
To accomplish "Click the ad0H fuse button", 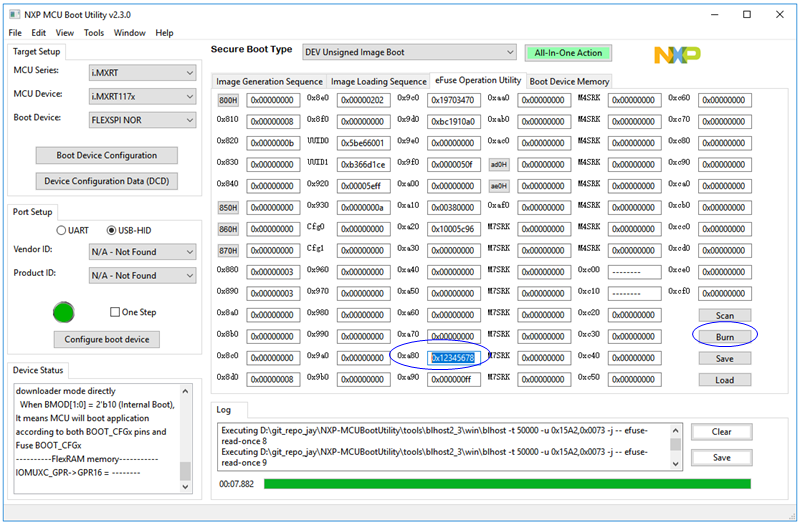I will click(498, 165).
